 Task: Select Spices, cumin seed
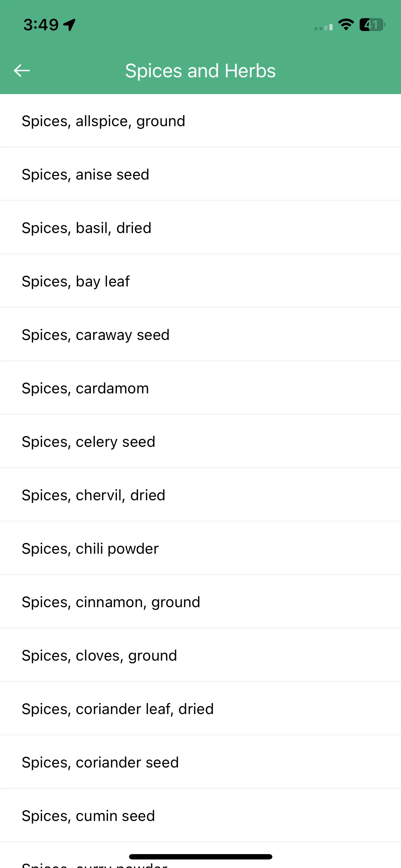pos(200,816)
